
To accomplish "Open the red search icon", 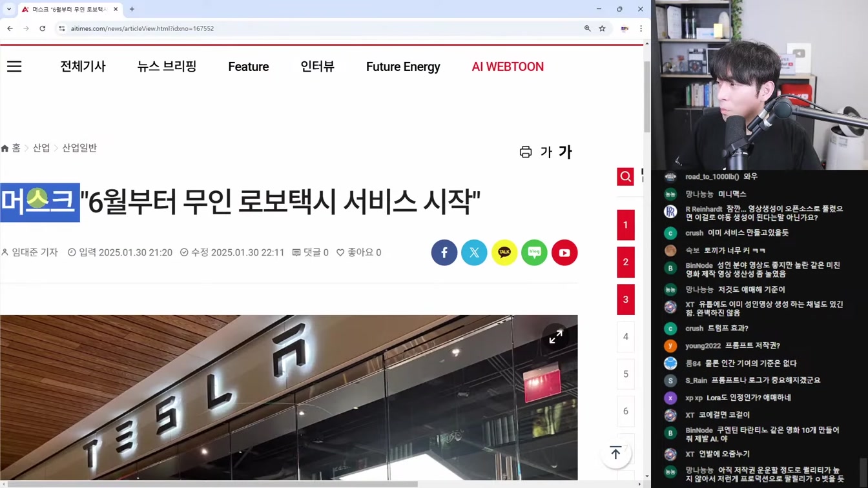I will (x=625, y=176).
